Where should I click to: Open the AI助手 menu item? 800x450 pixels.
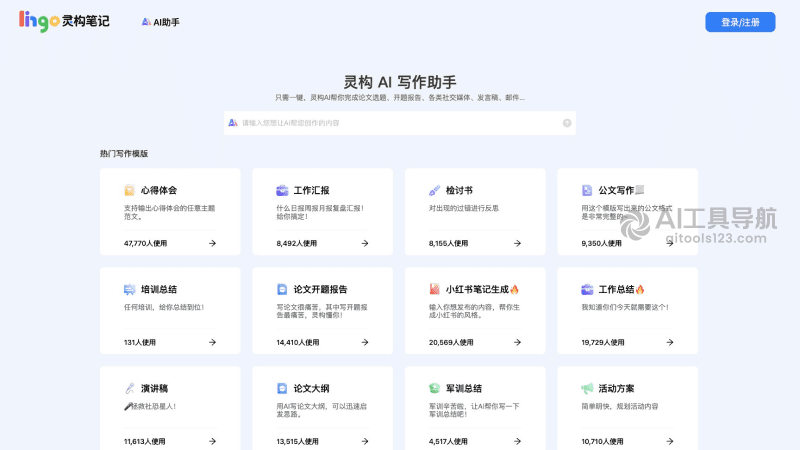pos(160,22)
